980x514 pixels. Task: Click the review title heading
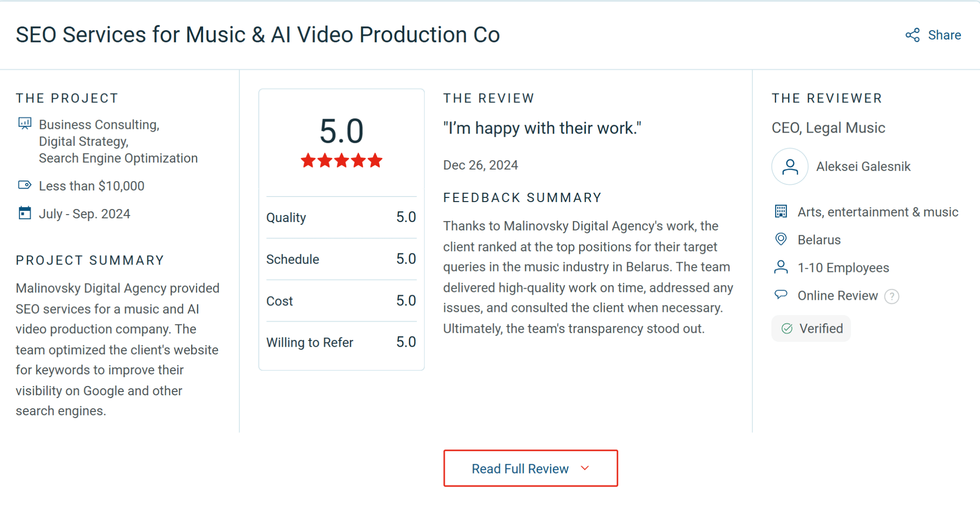258,35
